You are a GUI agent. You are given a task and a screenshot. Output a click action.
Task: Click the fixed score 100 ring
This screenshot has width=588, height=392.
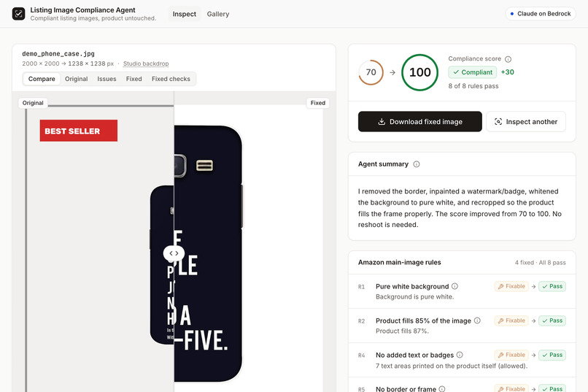(x=419, y=72)
